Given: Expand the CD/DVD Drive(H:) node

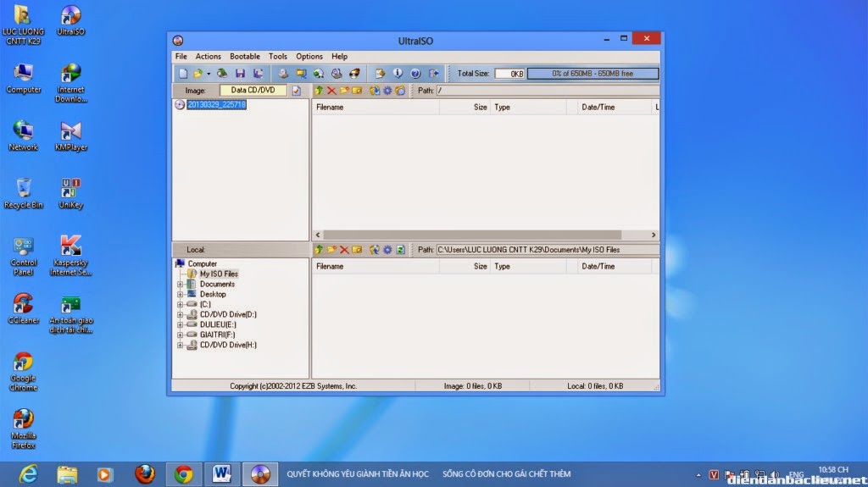Looking at the screenshot, I should [x=180, y=345].
